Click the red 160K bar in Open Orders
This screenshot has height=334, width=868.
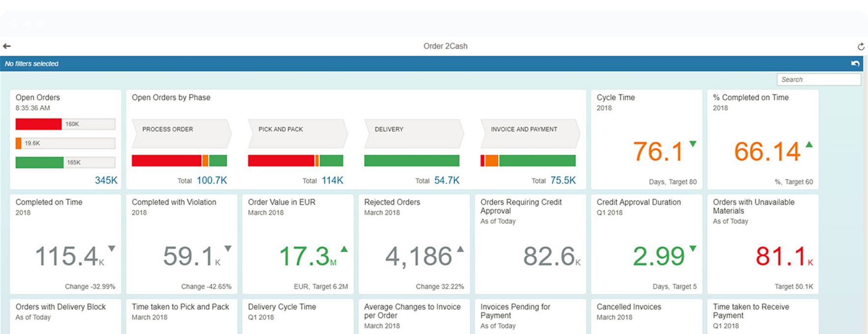tap(38, 124)
